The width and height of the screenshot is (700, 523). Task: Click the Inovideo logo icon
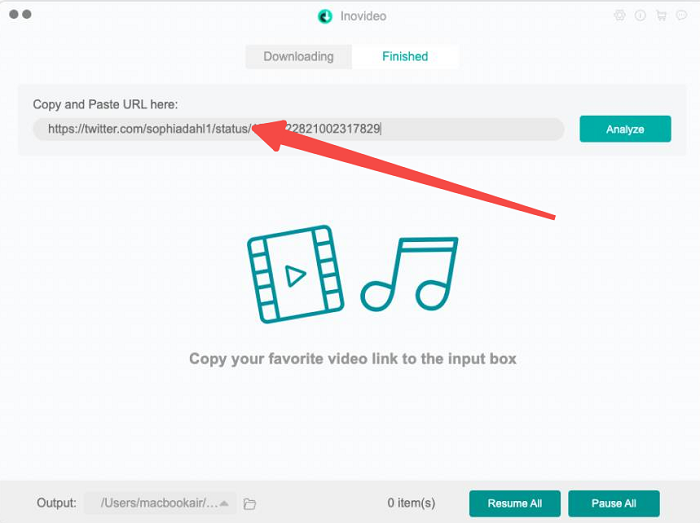point(325,17)
